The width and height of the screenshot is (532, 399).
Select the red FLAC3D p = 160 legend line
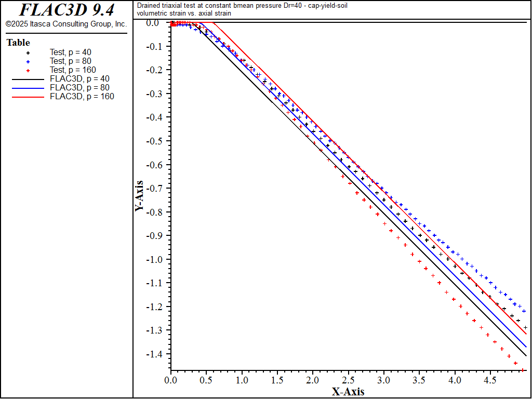(28, 97)
